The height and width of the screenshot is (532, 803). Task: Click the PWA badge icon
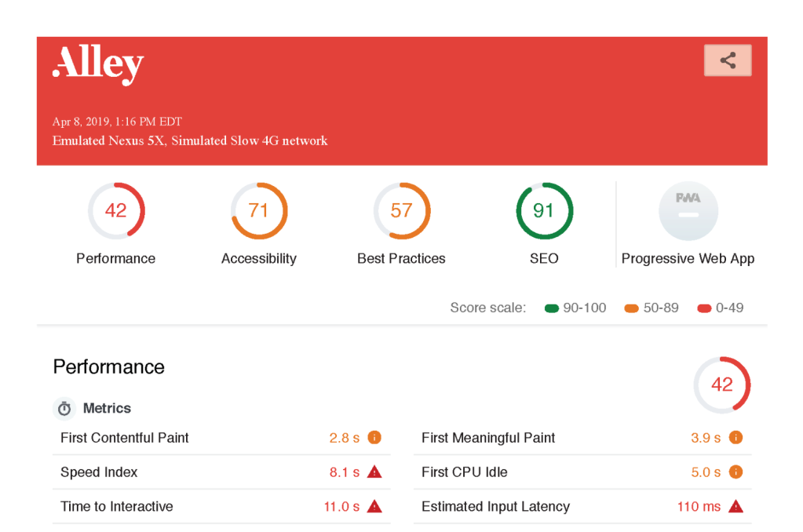688,210
